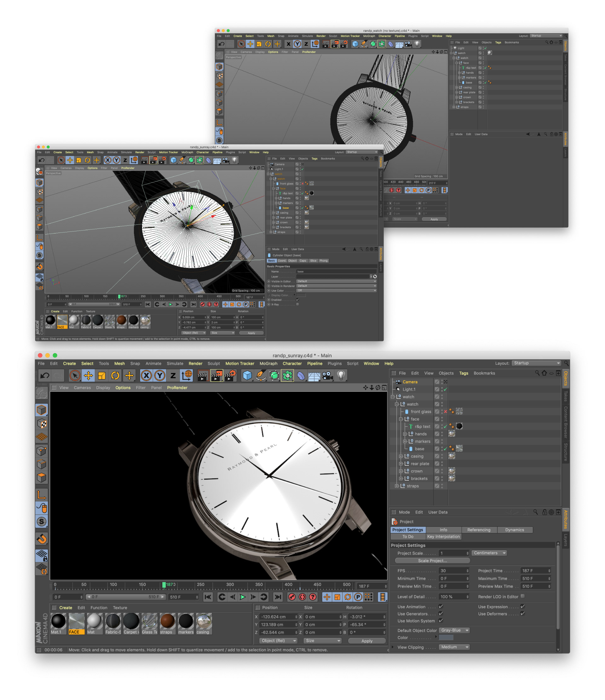Toggle Use Expression checkbox in the bottom window
Viewport: 605px width, 700px height.
(x=522, y=606)
